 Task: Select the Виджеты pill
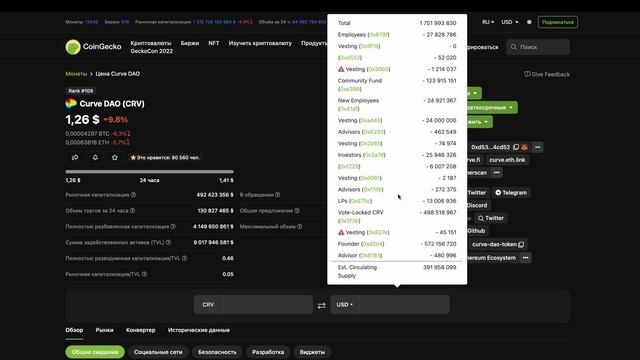312,352
